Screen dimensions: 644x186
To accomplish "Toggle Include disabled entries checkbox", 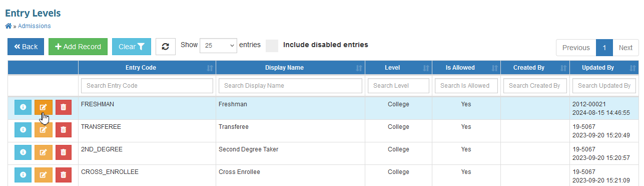I will [272, 46].
